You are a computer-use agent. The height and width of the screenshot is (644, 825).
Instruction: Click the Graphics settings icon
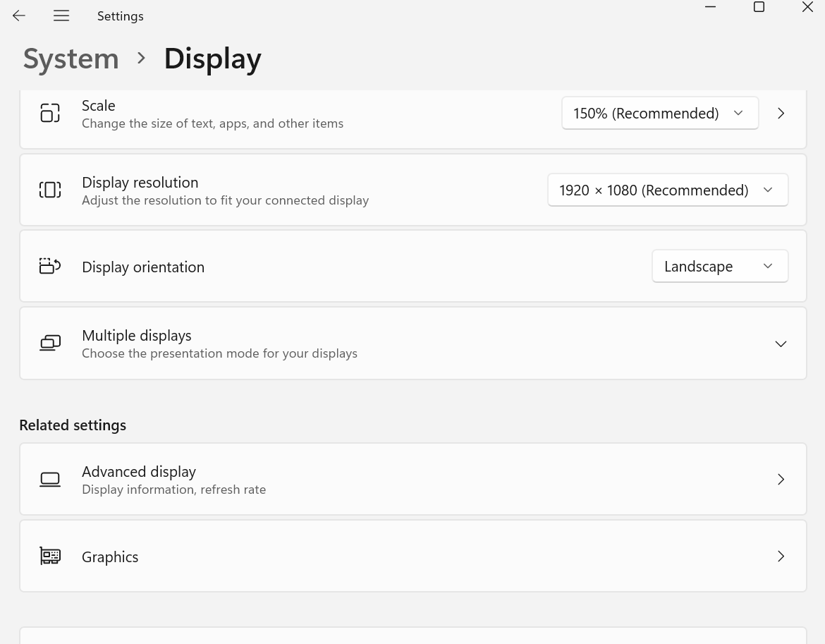(x=50, y=556)
